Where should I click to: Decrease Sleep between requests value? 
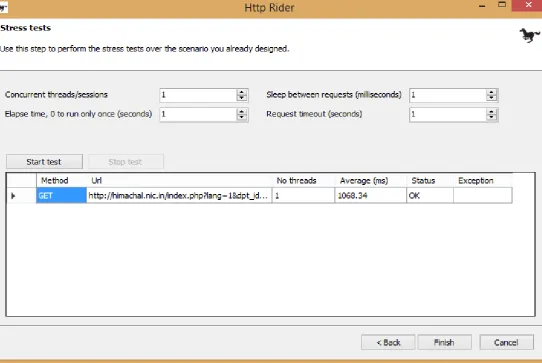(x=492, y=98)
